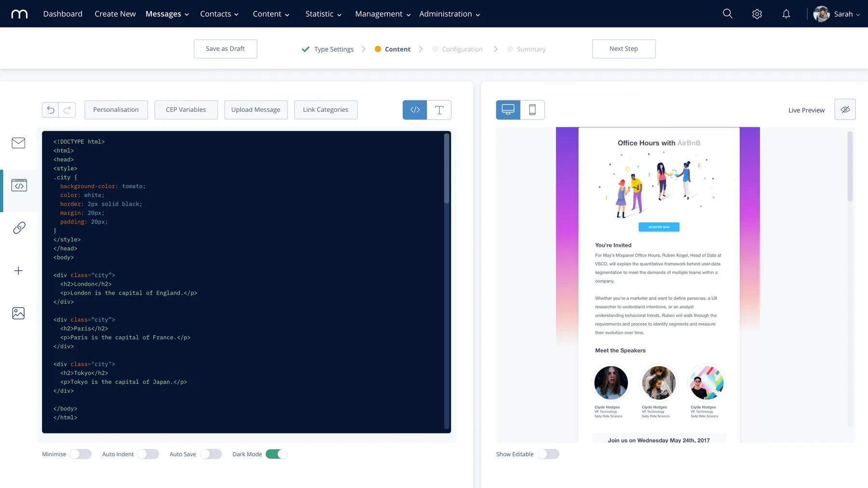The height and width of the screenshot is (488, 868).
Task: Expand the Management dropdown menu
Action: click(383, 14)
